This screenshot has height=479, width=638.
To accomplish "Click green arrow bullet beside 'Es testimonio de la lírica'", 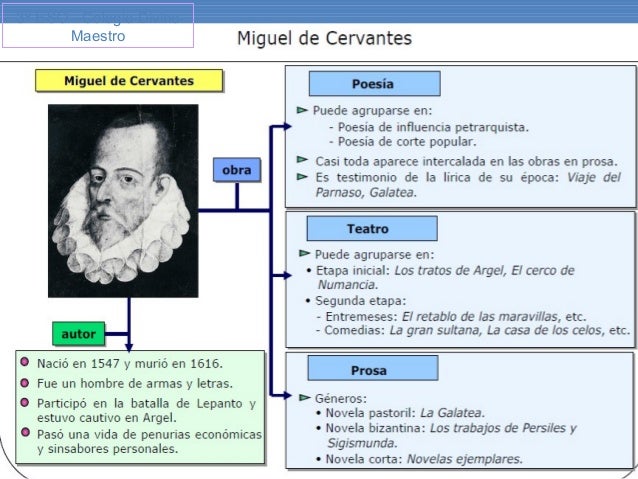I will point(302,177).
